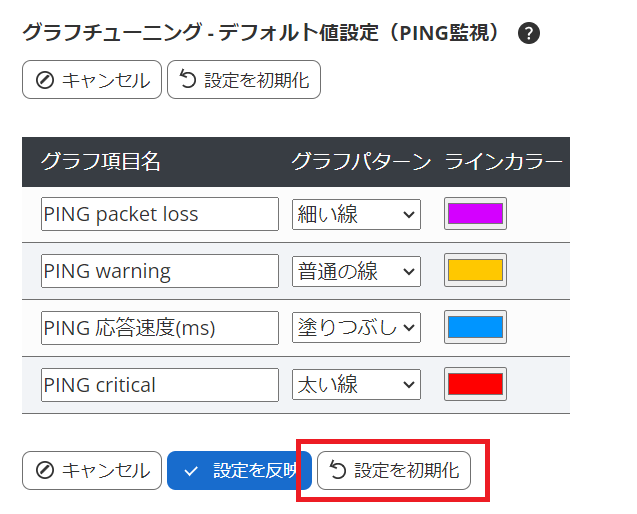Click the PING critical name field

click(160, 385)
